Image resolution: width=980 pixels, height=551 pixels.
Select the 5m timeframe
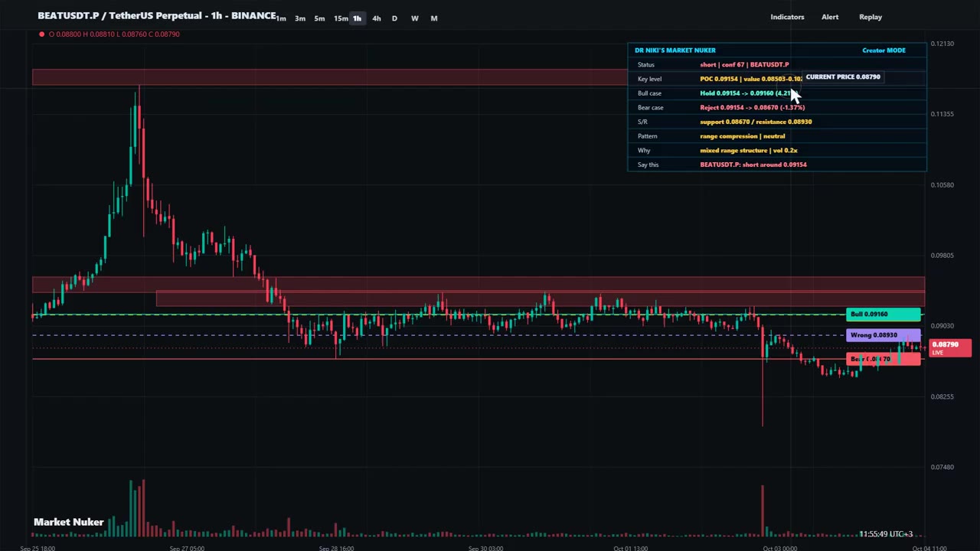point(319,18)
